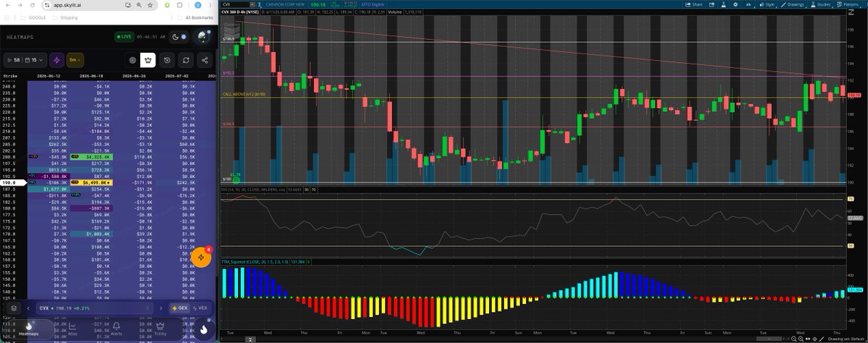Image resolution: width=868 pixels, height=343 pixels.
Task: Click the flask icon in chart toolbar
Action: (x=723, y=4)
